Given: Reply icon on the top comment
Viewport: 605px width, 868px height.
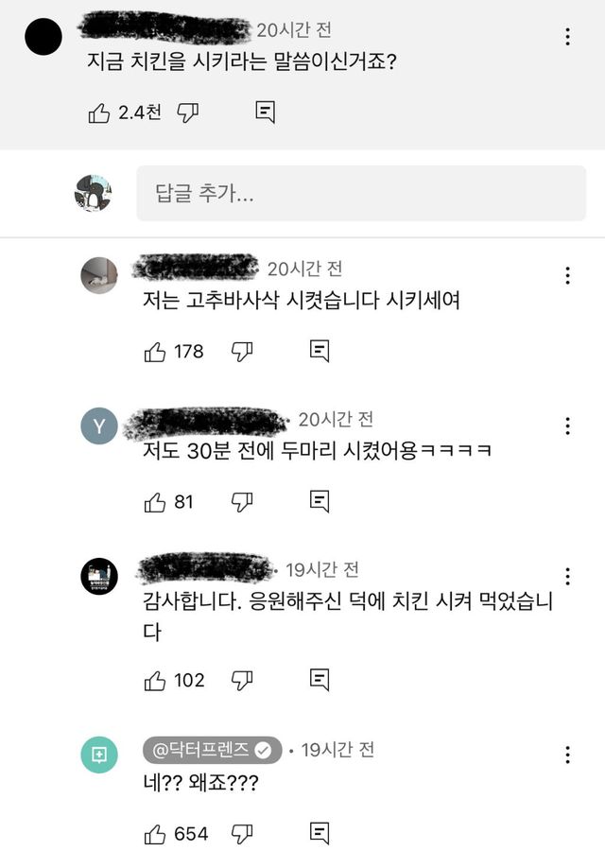Looking at the screenshot, I should [265, 113].
